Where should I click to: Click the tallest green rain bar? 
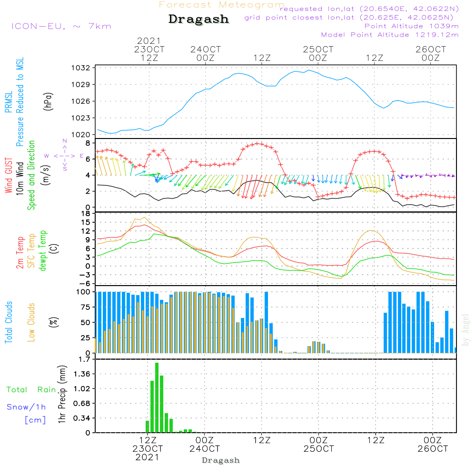pyautogui.click(x=157, y=397)
